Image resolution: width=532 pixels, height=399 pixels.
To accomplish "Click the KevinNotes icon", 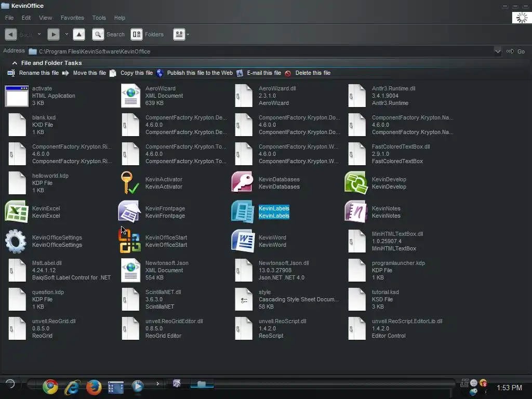I will pos(356,212).
